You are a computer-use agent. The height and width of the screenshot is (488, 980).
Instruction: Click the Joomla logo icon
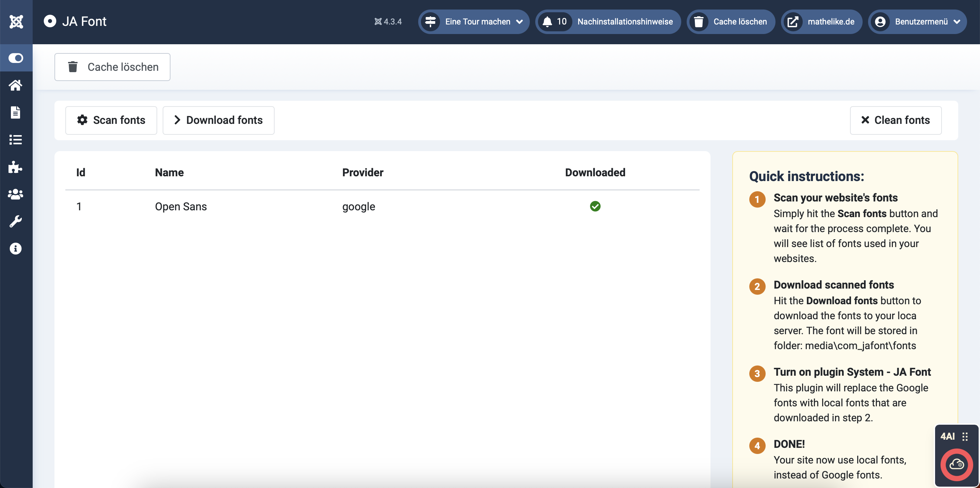click(16, 22)
